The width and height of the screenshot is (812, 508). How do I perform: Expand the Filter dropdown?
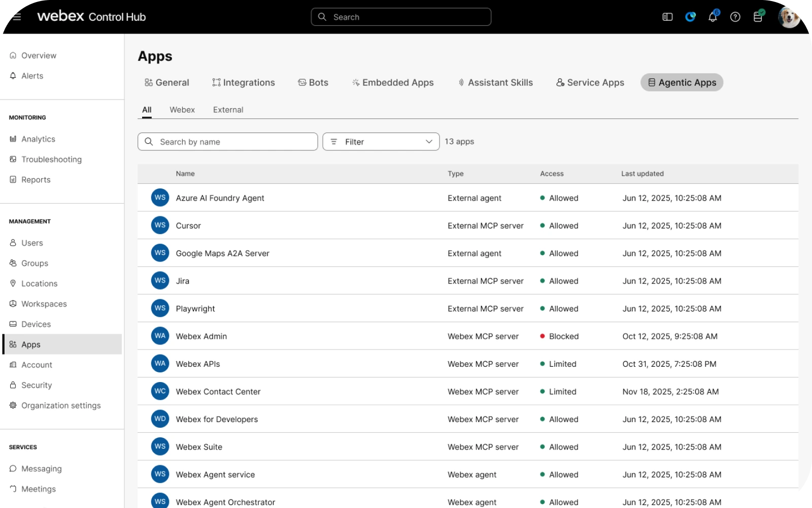pyautogui.click(x=381, y=142)
